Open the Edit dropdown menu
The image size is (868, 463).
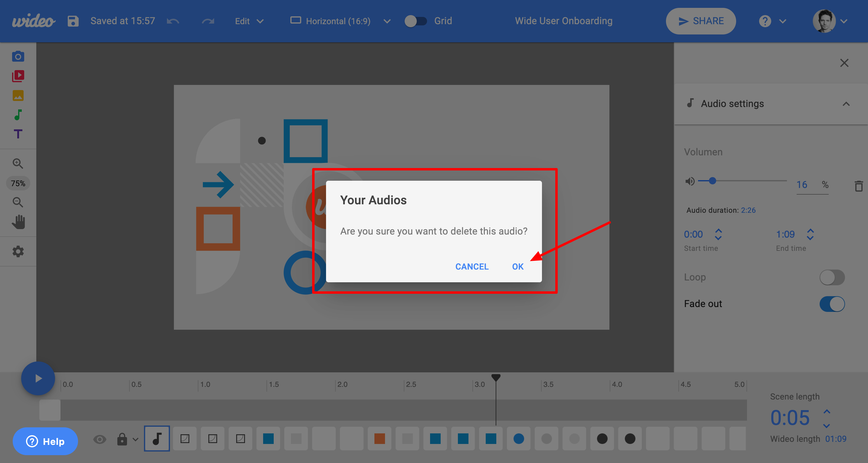[249, 21]
